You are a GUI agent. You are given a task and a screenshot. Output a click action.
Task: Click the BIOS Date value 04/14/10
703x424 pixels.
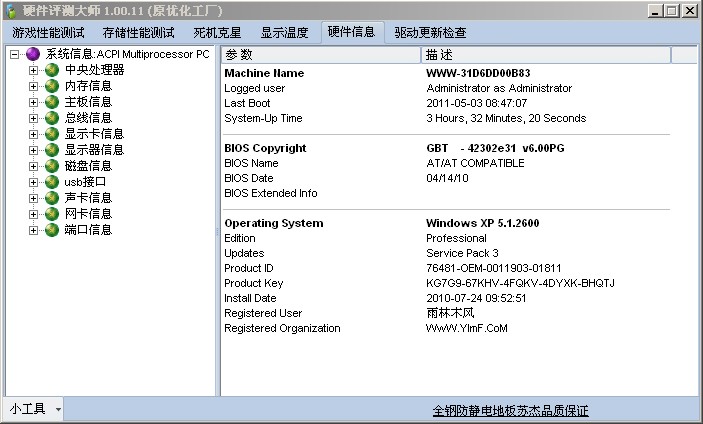[x=447, y=178]
